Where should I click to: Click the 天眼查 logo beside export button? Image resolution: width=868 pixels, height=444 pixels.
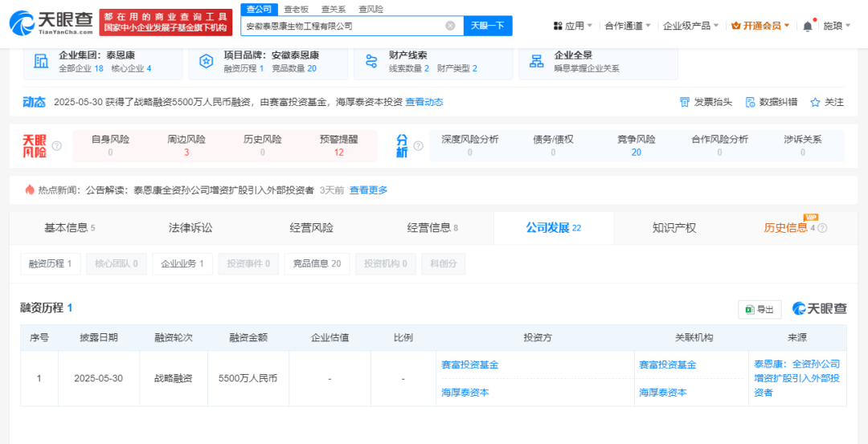(819, 308)
